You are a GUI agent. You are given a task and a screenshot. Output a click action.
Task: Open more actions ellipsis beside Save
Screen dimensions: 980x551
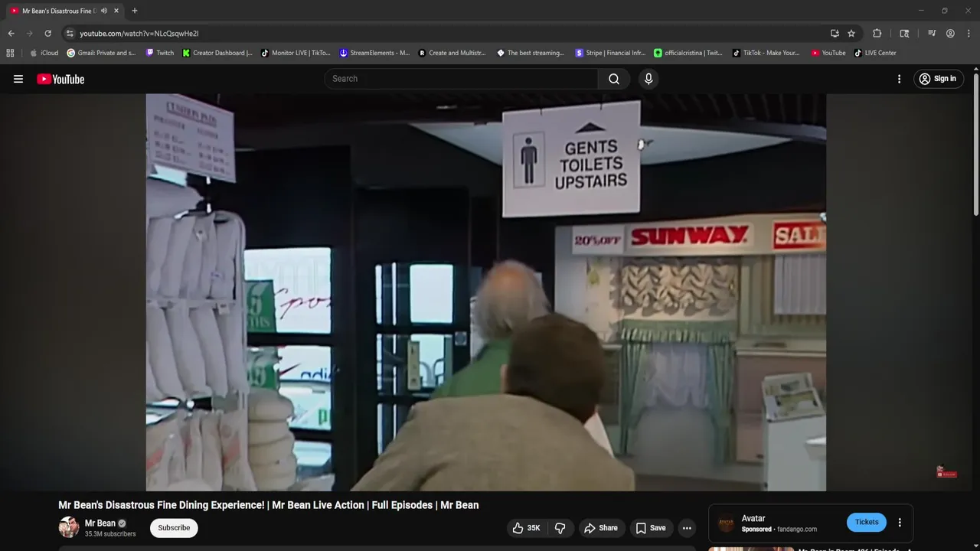point(687,528)
